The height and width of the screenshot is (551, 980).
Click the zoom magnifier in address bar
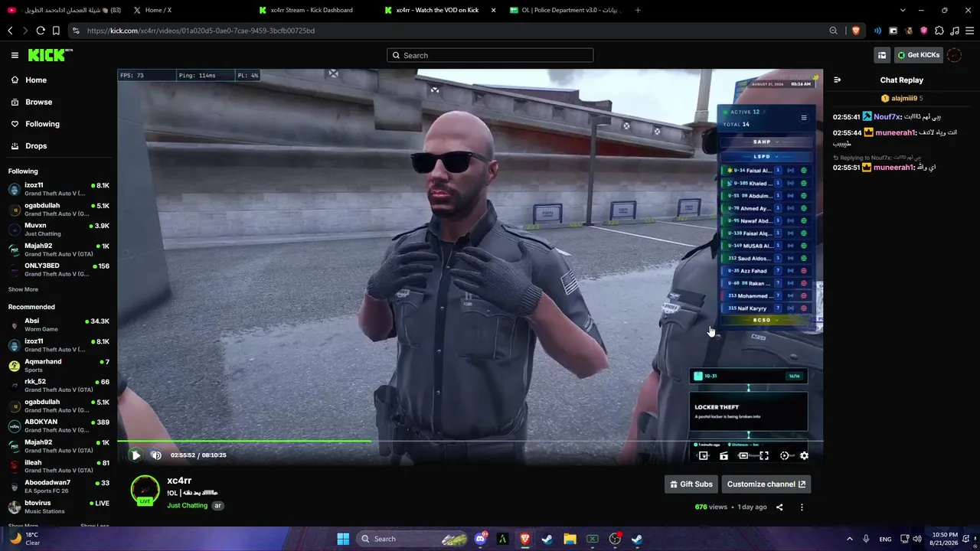[833, 31]
